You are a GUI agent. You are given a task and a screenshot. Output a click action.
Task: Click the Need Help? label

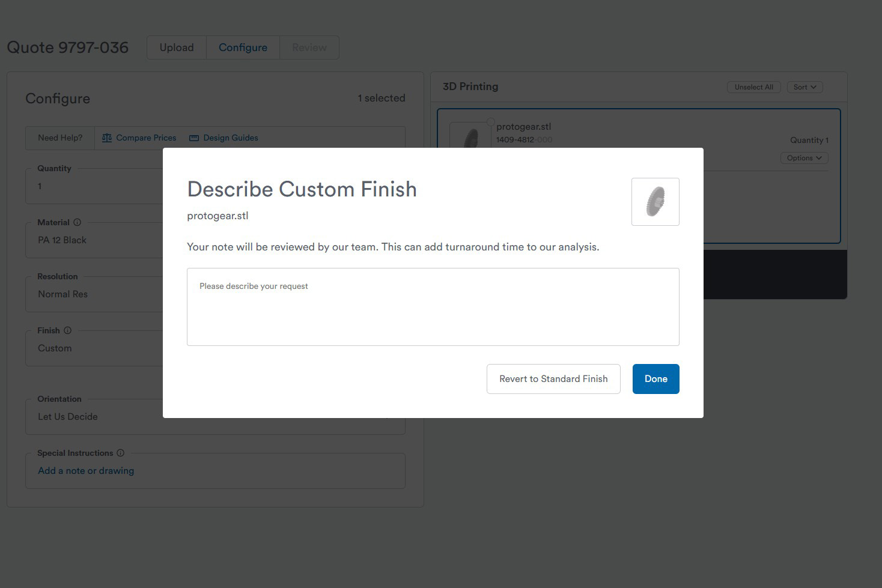click(x=60, y=138)
